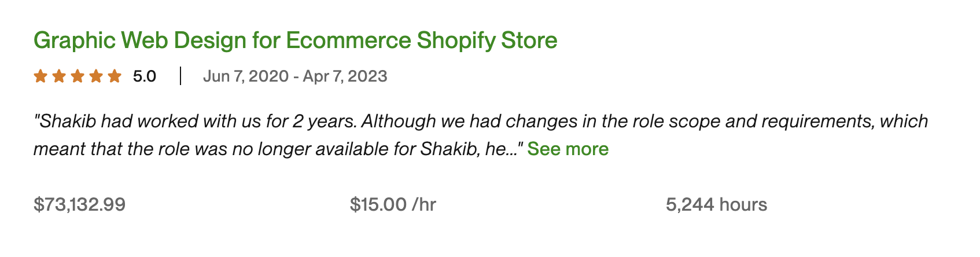
Task: Expand the review with See more
Action: click(568, 149)
